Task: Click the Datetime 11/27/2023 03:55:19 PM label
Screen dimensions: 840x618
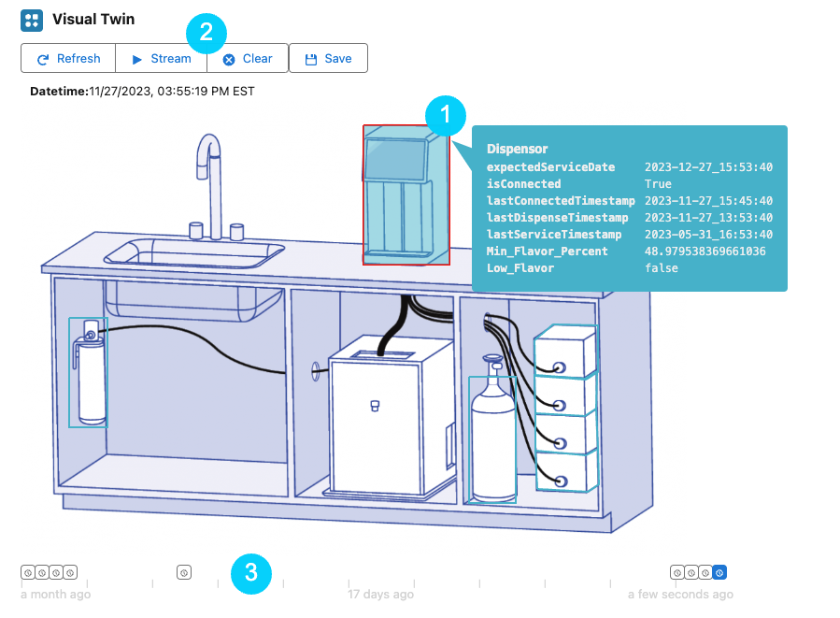Action: click(142, 91)
